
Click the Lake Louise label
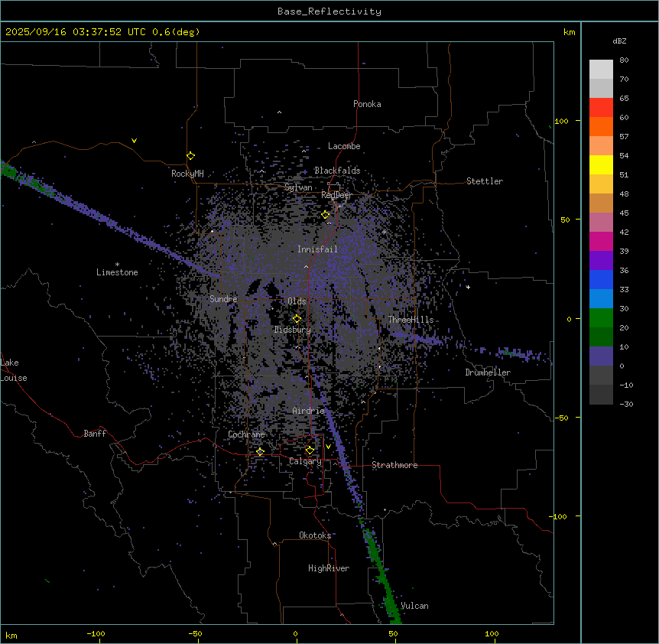click(x=14, y=370)
